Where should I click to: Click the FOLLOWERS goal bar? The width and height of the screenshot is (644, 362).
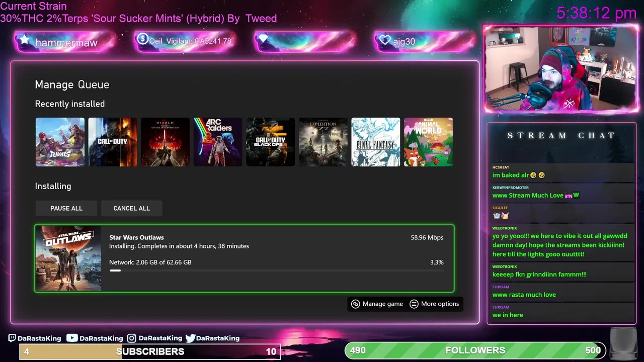pyautogui.click(x=475, y=350)
